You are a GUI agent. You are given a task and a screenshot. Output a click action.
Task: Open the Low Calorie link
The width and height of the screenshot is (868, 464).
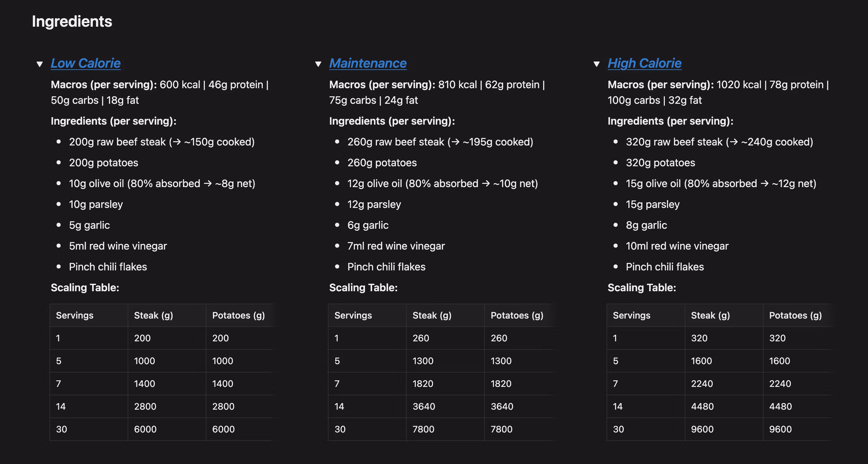[86, 63]
